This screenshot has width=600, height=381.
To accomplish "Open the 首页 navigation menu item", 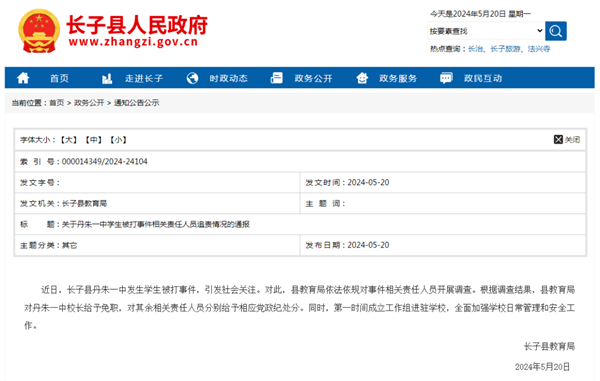I will coord(59,78).
